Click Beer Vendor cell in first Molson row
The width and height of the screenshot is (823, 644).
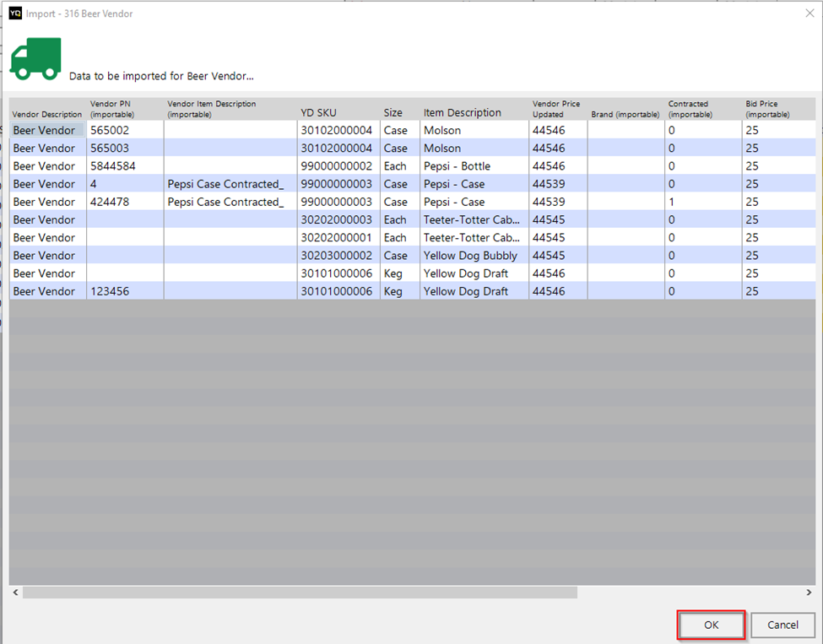point(48,130)
